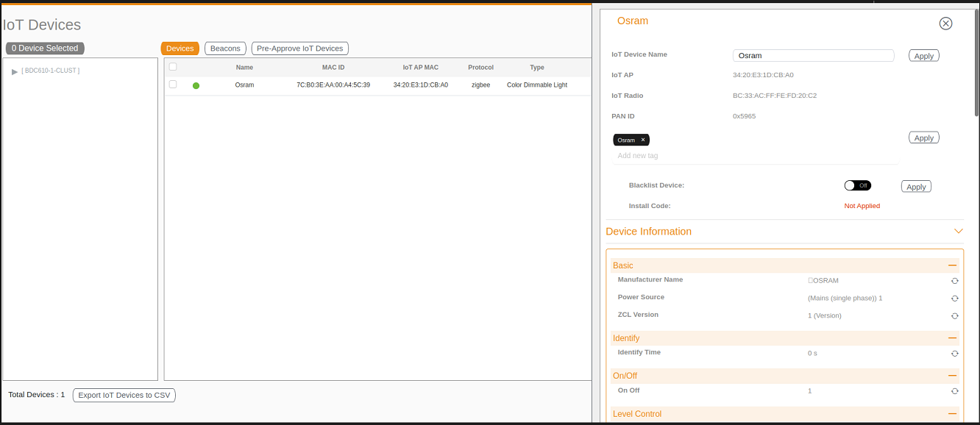Open the Beacons tab

[x=225, y=49]
